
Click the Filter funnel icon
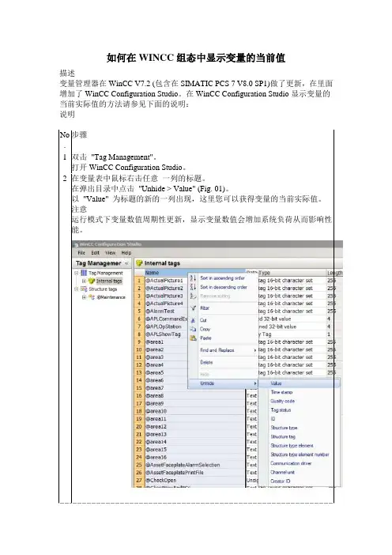click(193, 308)
